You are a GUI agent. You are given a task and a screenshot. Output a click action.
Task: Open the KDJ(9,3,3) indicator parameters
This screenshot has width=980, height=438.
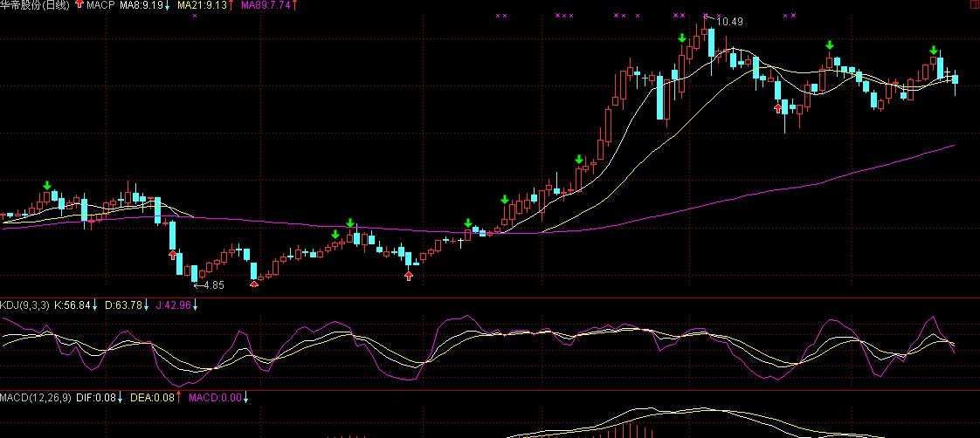pos(25,305)
